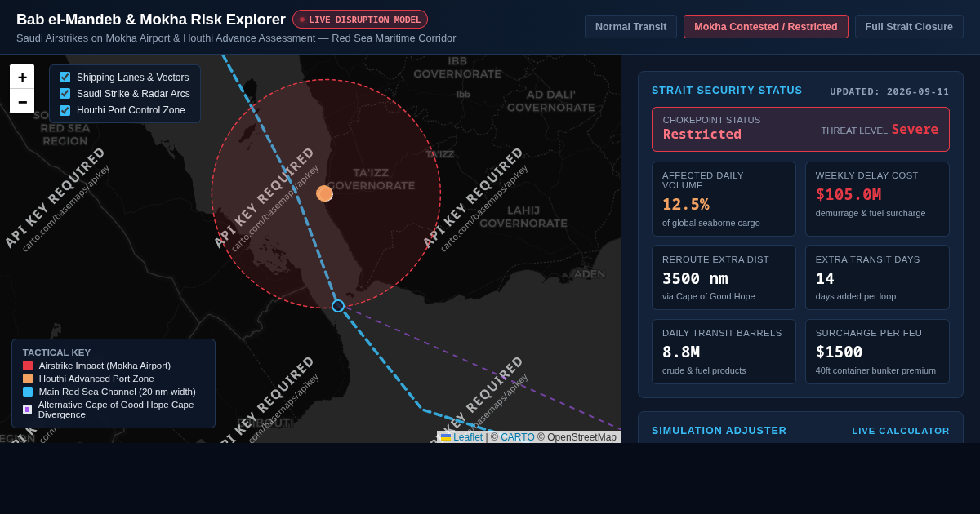Toggle Saudi Strike & Radar Arcs checkbox
Image resolution: width=980 pixels, height=514 pixels.
coord(65,94)
